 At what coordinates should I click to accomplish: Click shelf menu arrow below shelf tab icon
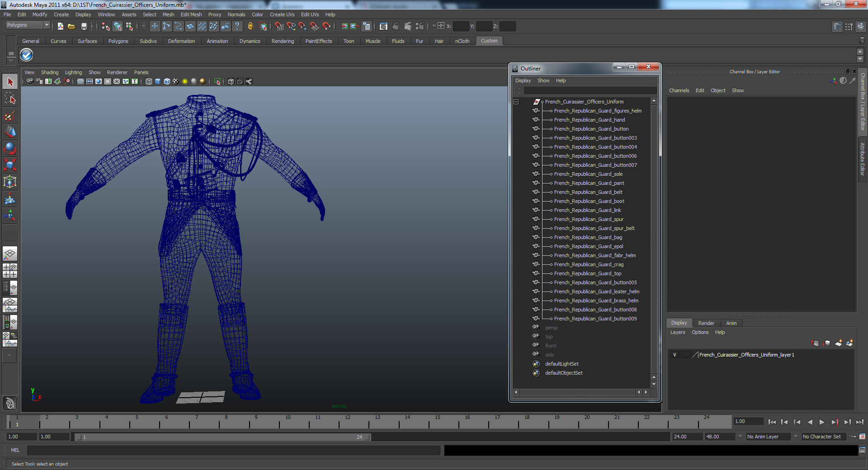click(11, 60)
